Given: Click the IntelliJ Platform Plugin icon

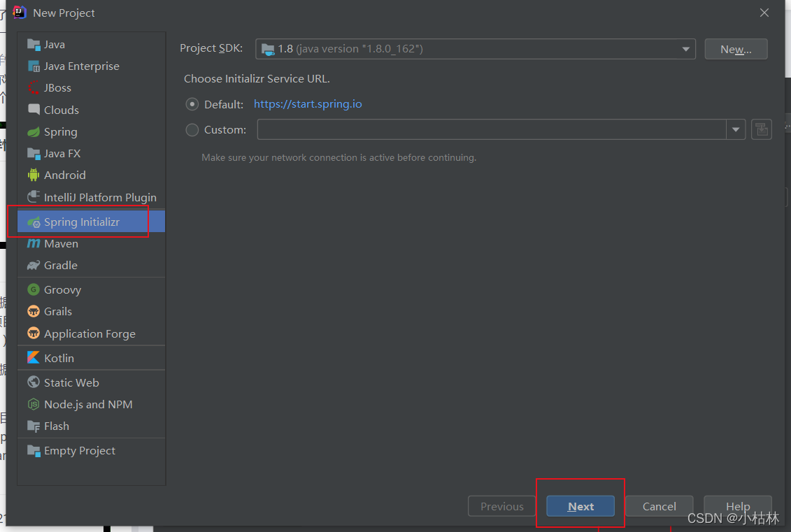Looking at the screenshot, I should point(34,196).
